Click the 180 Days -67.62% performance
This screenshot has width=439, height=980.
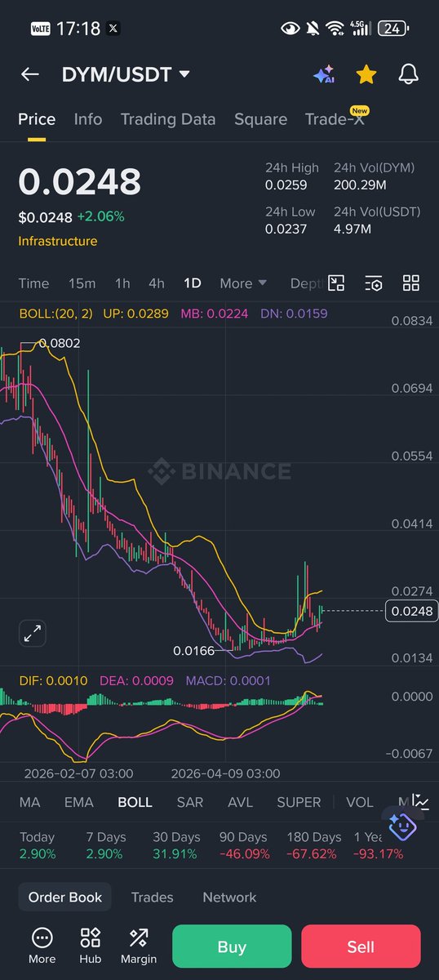point(314,845)
